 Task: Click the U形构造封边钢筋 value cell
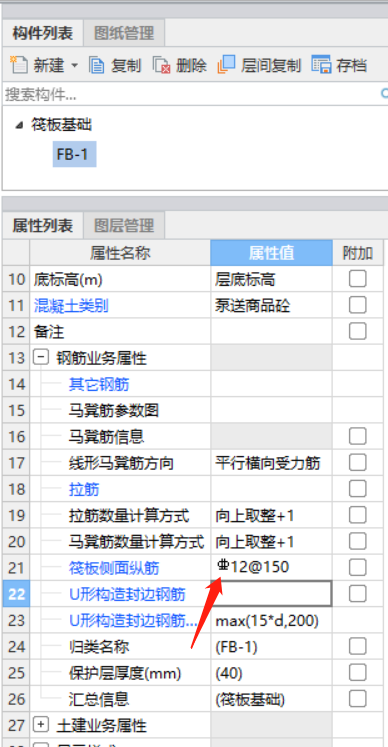tap(271, 594)
